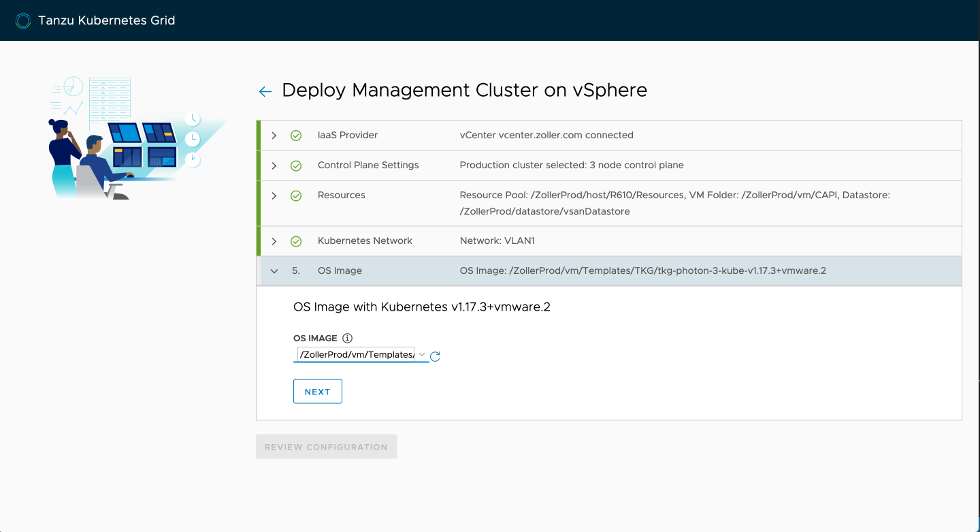Click the Resources step green checkmark icon
This screenshot has width=980, height=532.
click(296, 195)
